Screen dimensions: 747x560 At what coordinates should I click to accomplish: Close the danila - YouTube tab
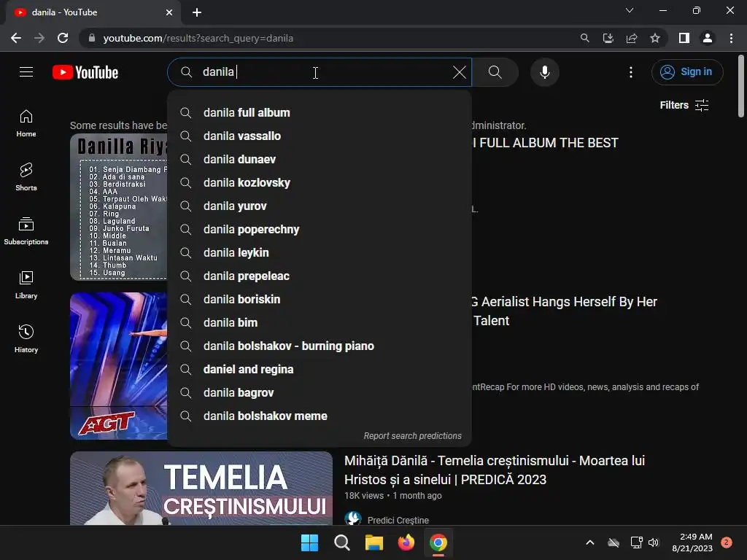169,12
